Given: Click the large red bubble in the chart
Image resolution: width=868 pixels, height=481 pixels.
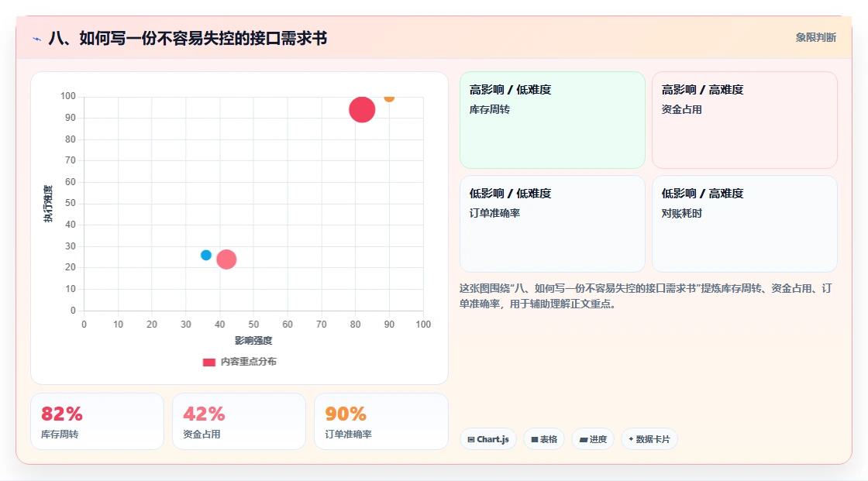Looking at the screenshot, I should coord(362,109).
